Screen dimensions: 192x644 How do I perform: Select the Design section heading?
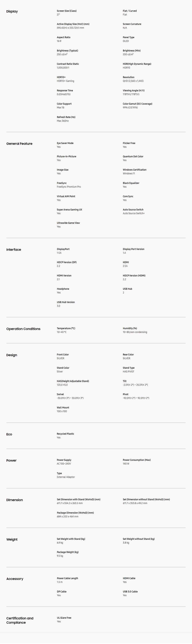pyautogui.click(x=12, y=355)
